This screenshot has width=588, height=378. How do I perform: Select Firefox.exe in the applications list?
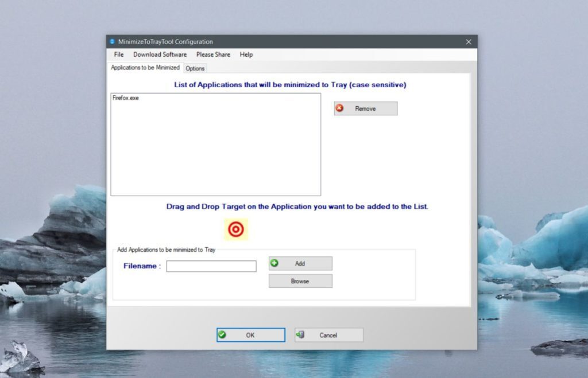(x=125, y=98)
